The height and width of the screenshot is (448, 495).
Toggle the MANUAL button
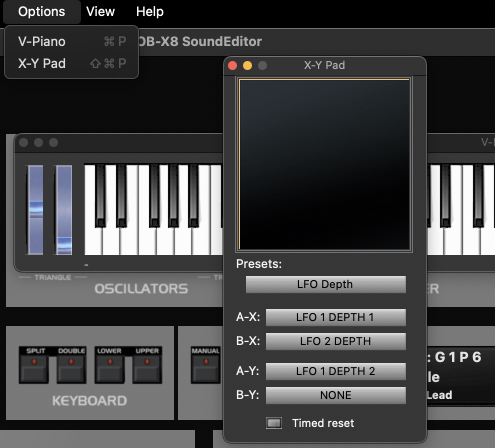pyautogui.click(x=205, y=369)
